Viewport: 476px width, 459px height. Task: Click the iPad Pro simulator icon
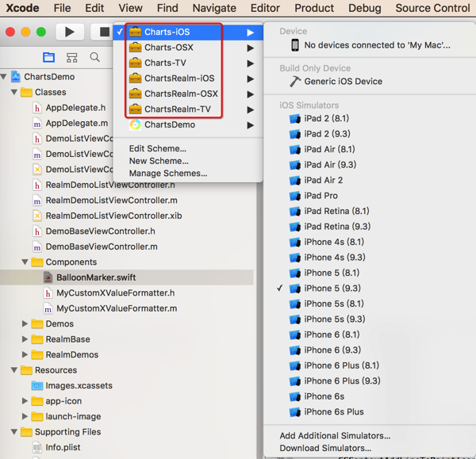(x=295, y=196)
